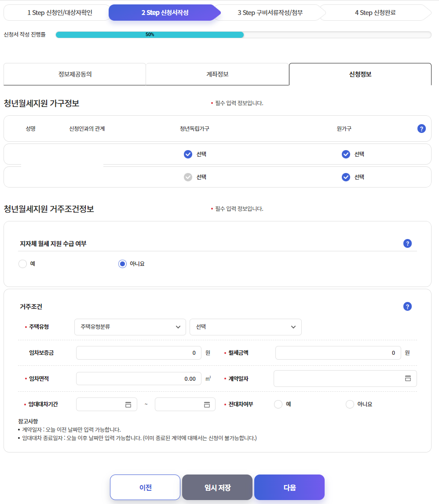
Task: Toggle 청년독립가구 선택 checkbox in first row
Action: [188, 154]
